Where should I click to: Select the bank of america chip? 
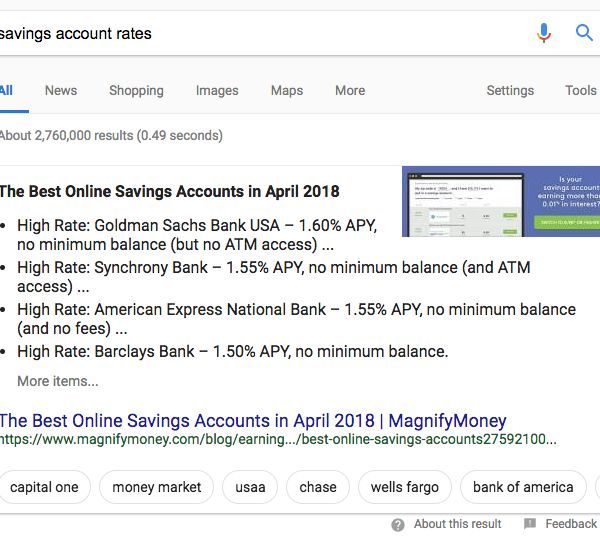click(523, 487)
